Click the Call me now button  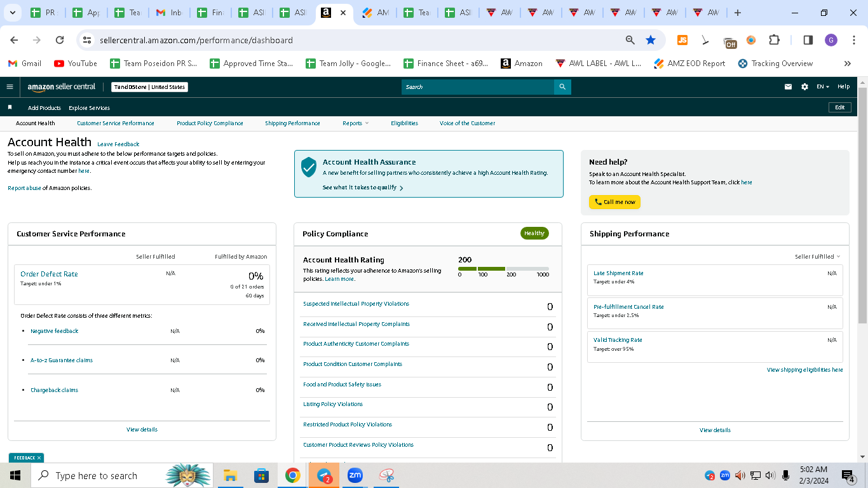[x=614, y=202]
